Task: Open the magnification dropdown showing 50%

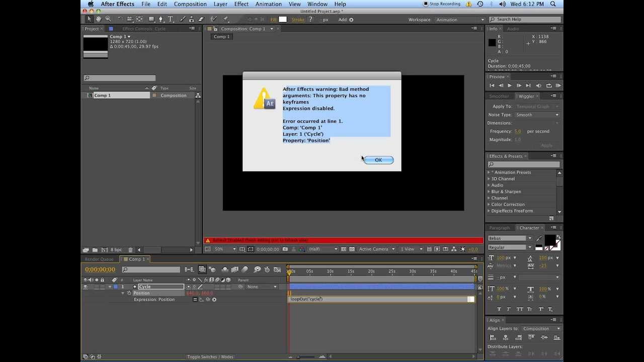Action: click(x=225, y=249)
